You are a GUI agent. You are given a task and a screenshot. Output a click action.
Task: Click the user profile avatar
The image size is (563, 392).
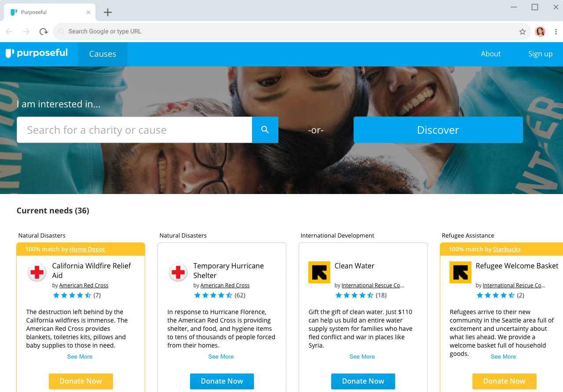[540, 32]
